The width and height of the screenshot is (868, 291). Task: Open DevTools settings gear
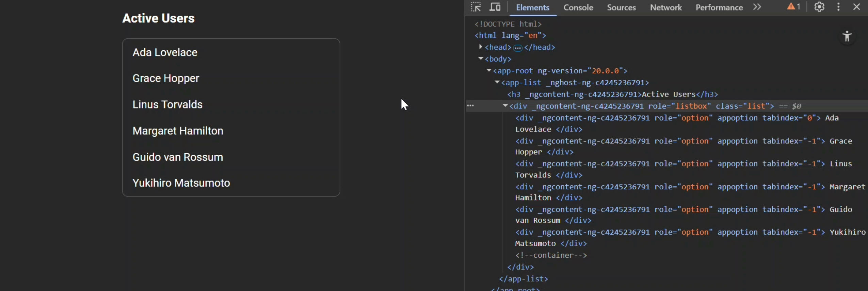[819, 7]
